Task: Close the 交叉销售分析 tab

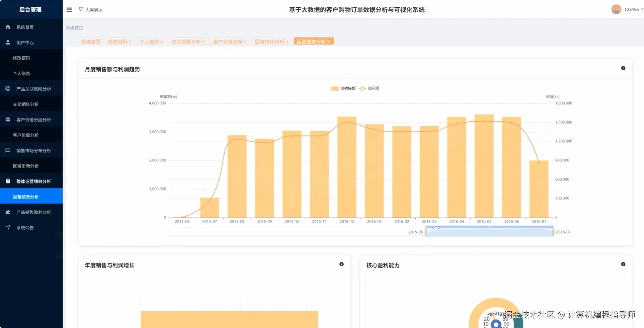Action: 203,42
